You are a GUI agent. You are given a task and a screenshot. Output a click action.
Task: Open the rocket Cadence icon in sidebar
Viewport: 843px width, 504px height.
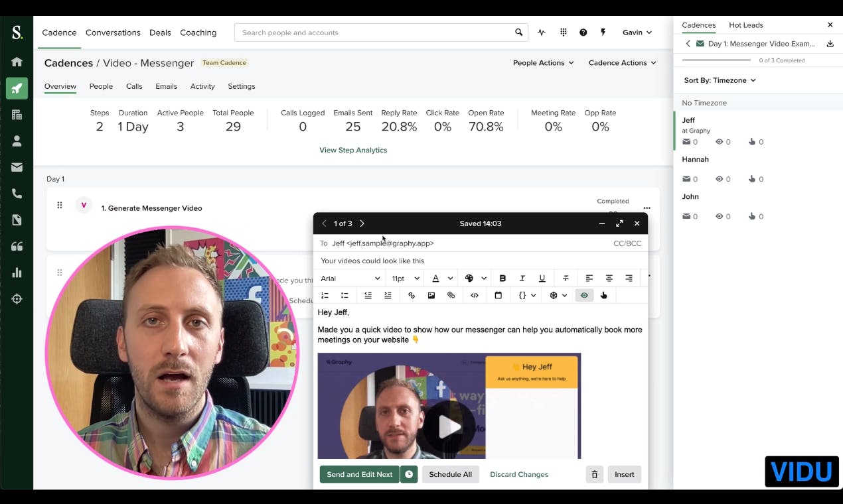click(x=17, y=88)
